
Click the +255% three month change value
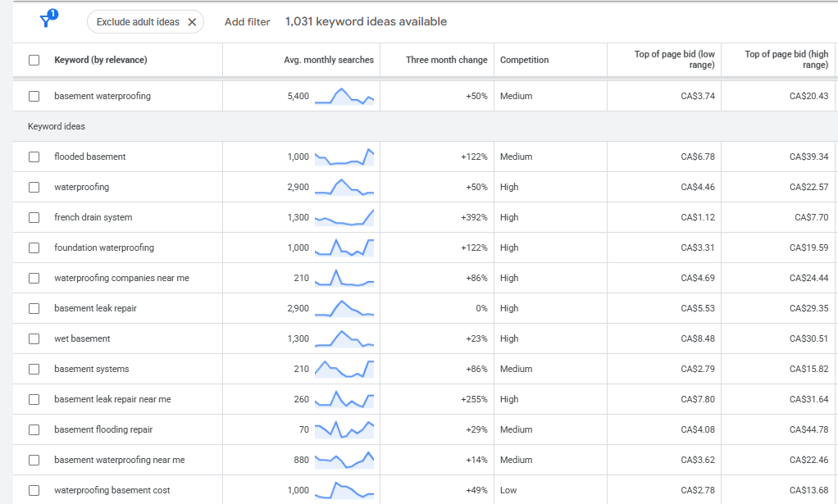[474, 399]
